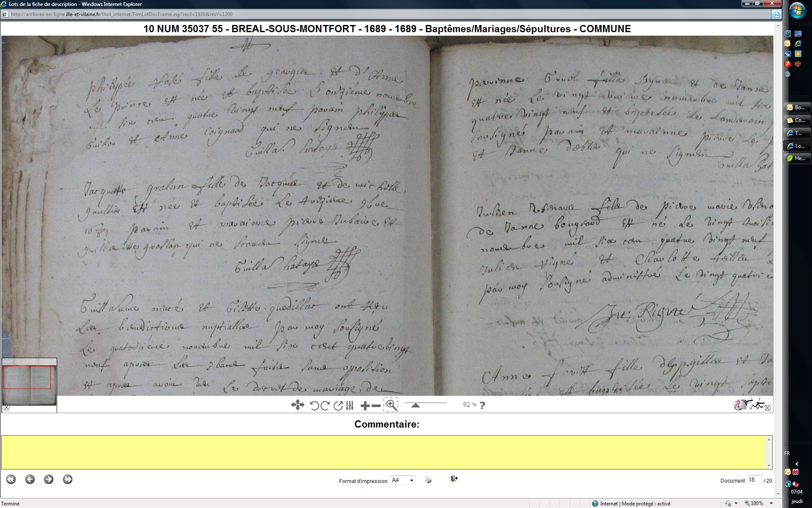The width and height of the screenshot is (812, 508).
Task: Select the pan/move image tool
Action: pyautogui.click(x=297, y=405)
